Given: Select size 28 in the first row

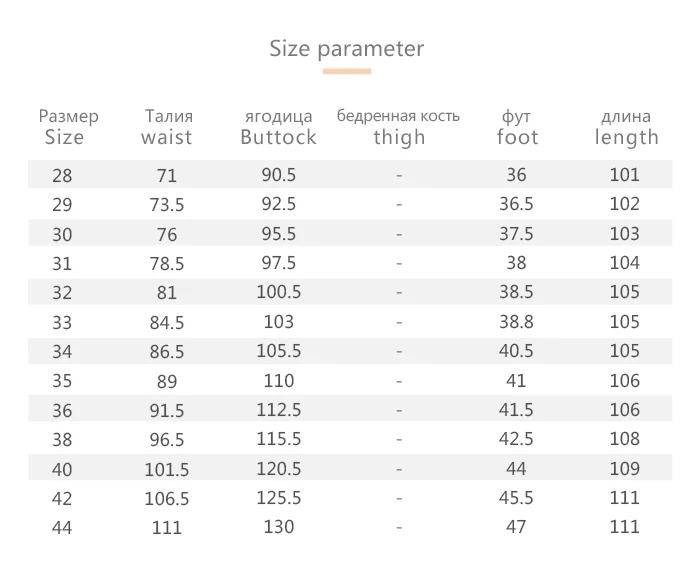Looking at the screenshot, I should (x=62, y=175).
